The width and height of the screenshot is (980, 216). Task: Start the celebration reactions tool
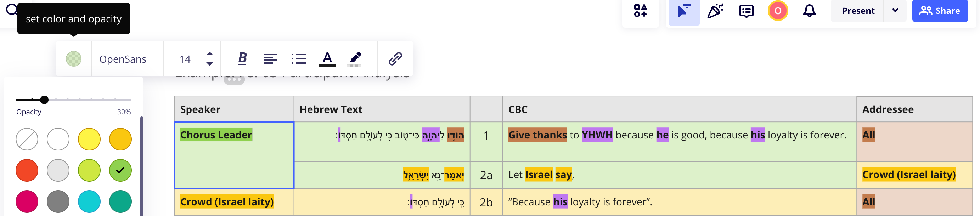715,11
